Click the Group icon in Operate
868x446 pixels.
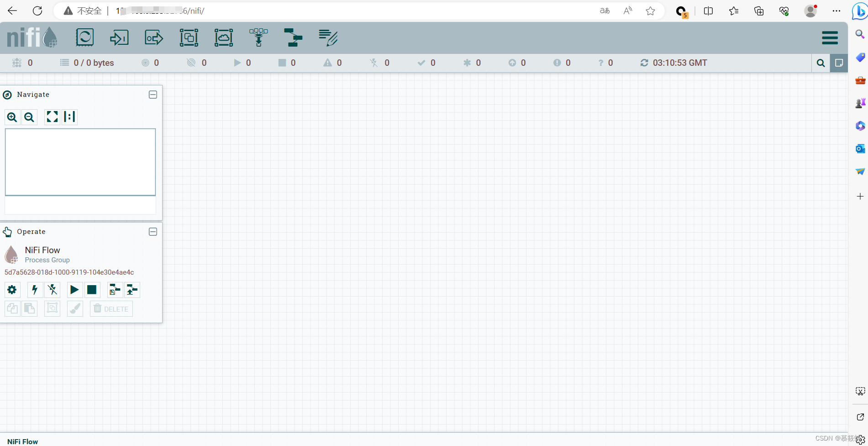(52, 309)
